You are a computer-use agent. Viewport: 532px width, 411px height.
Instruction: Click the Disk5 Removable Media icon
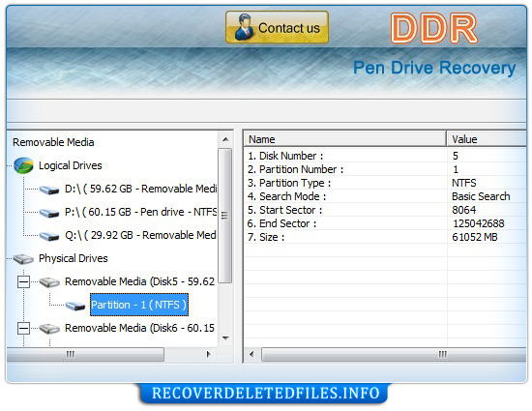(49, 281)
